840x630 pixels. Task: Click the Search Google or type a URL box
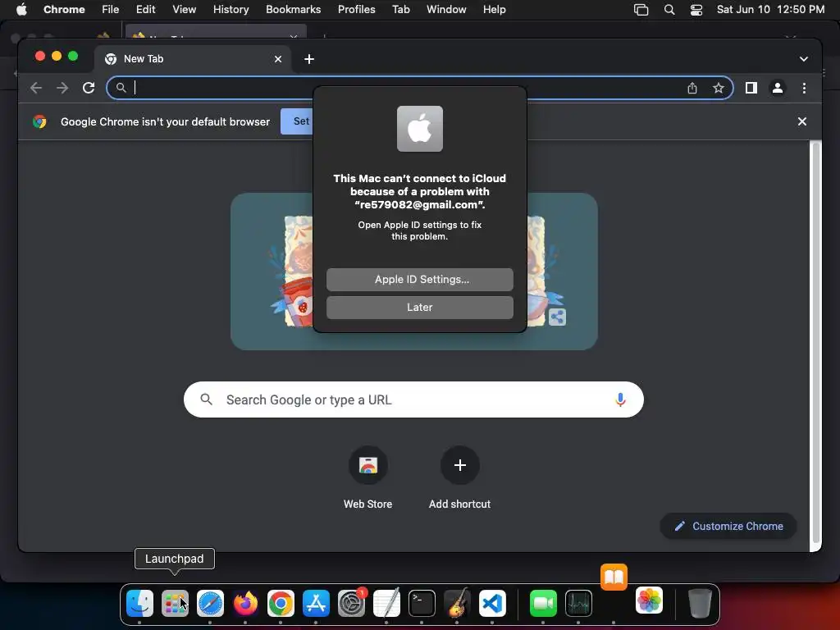(413, 399)
